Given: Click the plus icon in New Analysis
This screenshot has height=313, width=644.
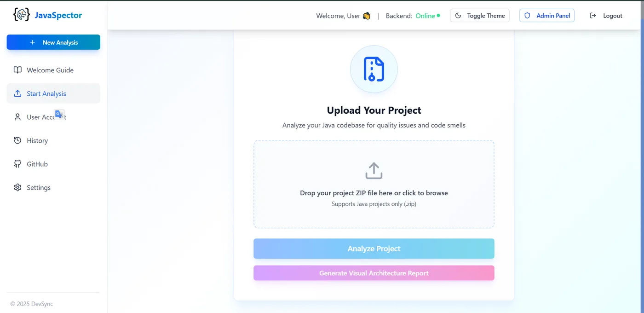Looking at the screenshot, I should pyautogui.click(x=32, y=42).
